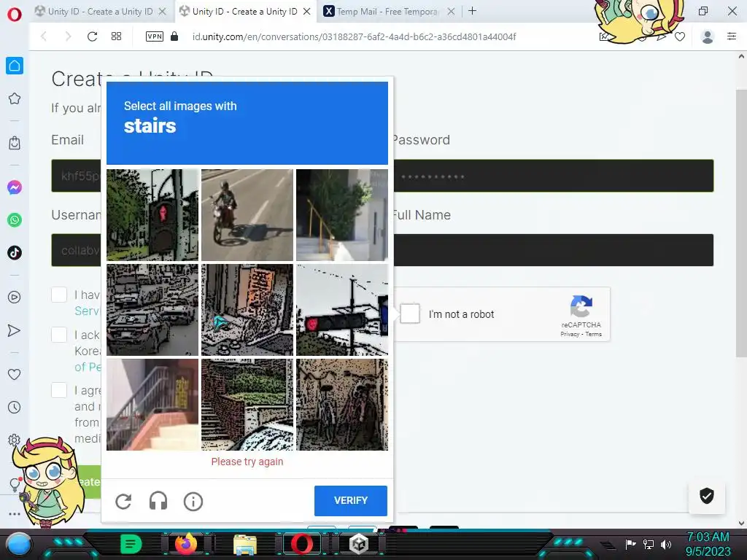Open a new browser tab
Viewport: 747px width, 560px height.
pyautogui.click(x=472, y=11)
